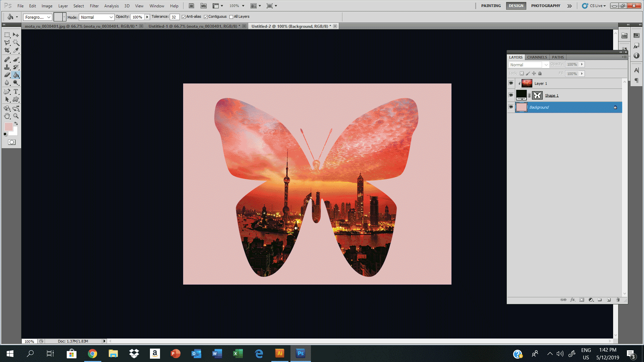Open the layer blend mode dropdown
The image size is (644, 362).
(529, 65)
